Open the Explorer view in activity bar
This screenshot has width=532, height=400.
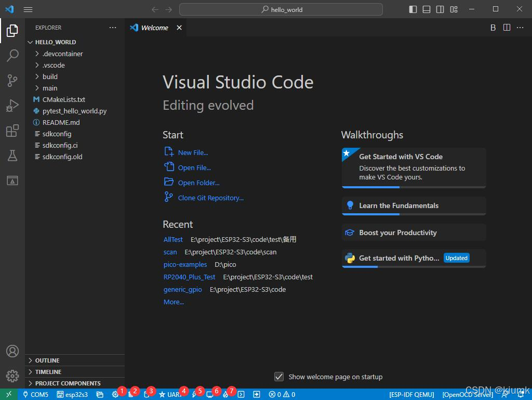tap(12, 31)
